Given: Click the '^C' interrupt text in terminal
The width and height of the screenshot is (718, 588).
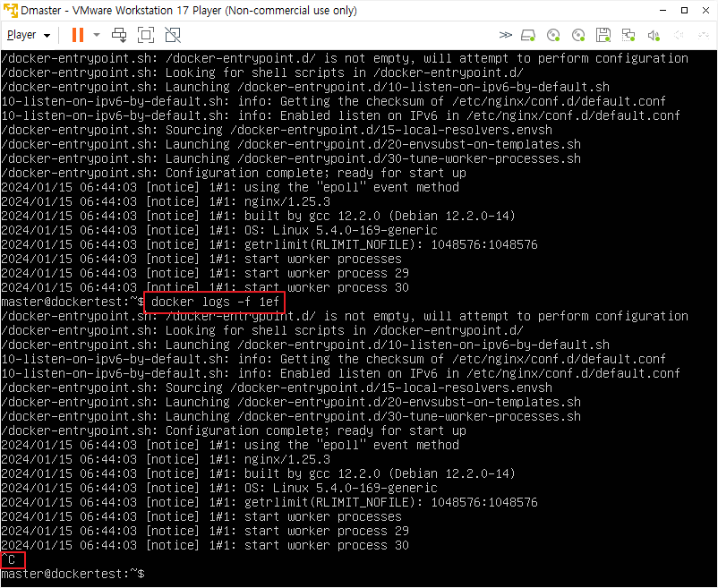Looking at the screenshot, I should (8, 559).
